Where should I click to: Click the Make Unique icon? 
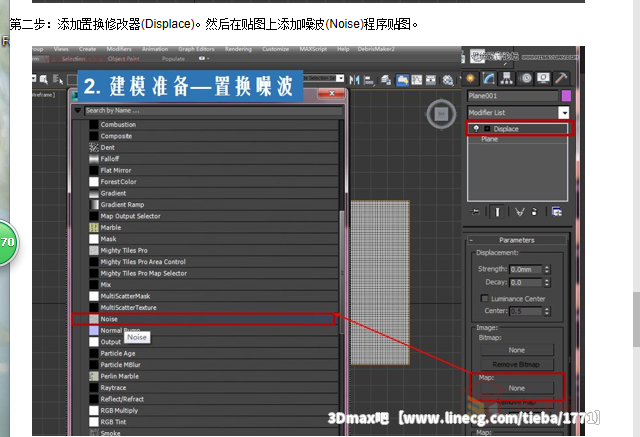pos(519,212)
